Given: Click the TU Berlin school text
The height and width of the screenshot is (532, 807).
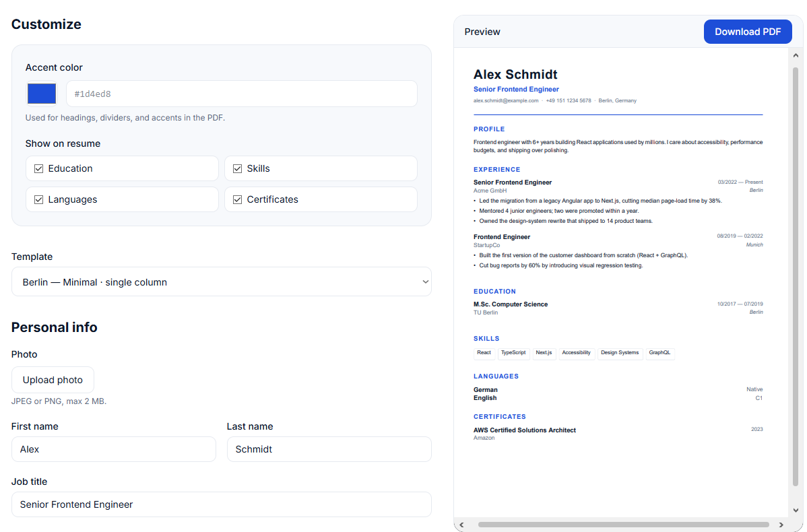Looking at the screenshot, I should (485, 312).
